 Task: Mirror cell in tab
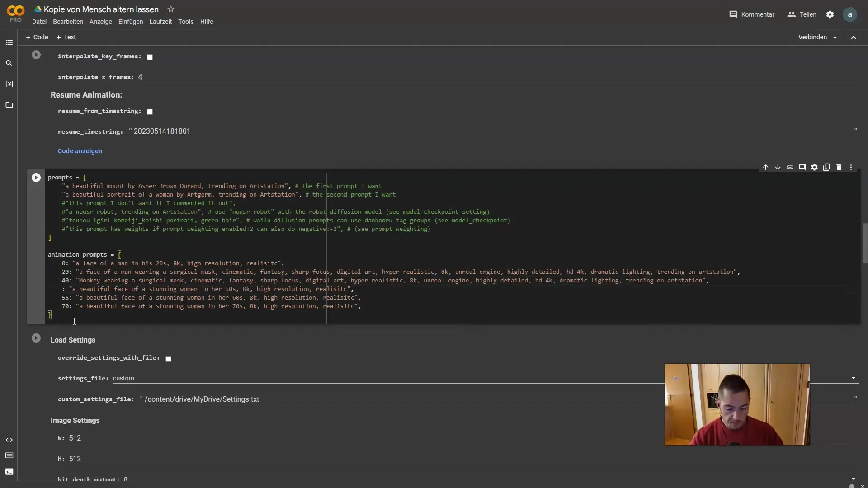click(826, 167)
